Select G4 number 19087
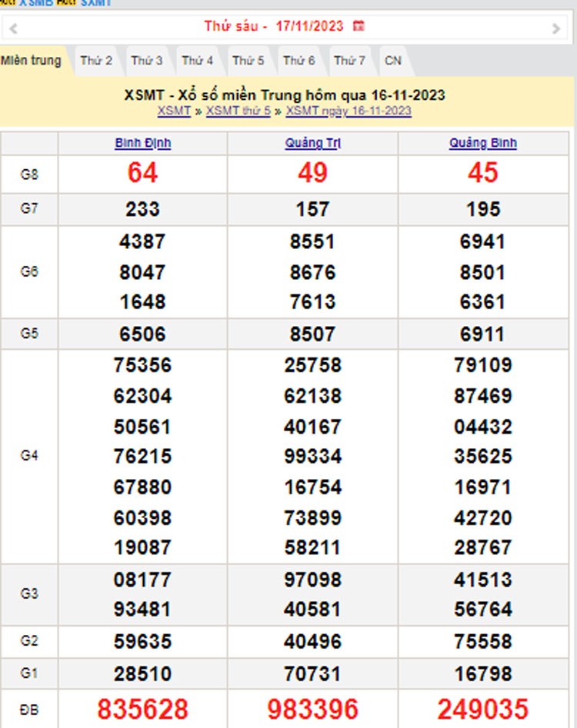The width and height of the screenshot is (577, 728). 142,548
